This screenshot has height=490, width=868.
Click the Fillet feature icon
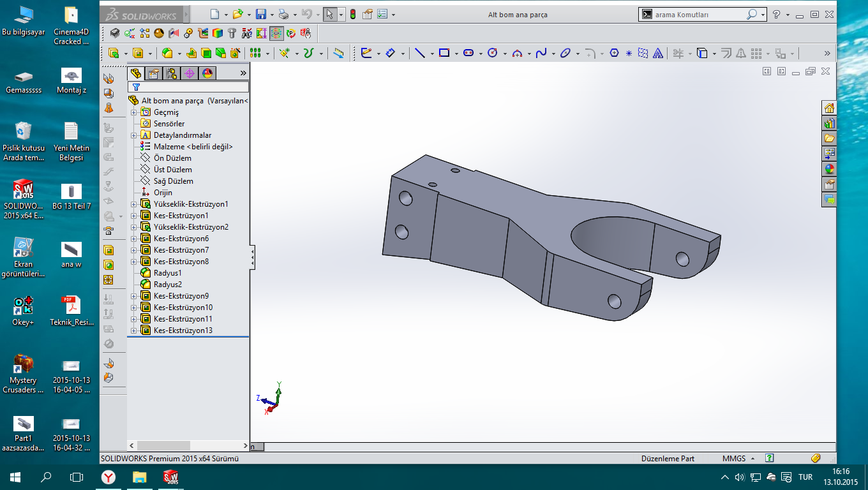(x=167, y=54)
